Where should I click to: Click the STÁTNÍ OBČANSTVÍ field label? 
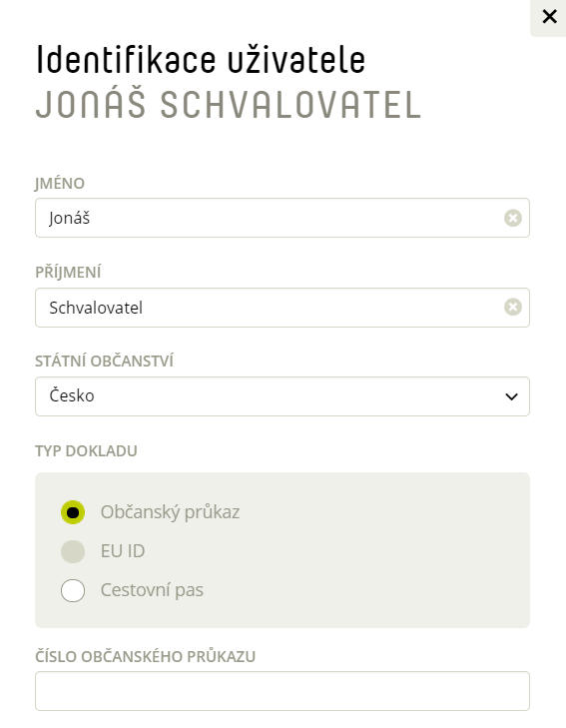tap(105, 361)
